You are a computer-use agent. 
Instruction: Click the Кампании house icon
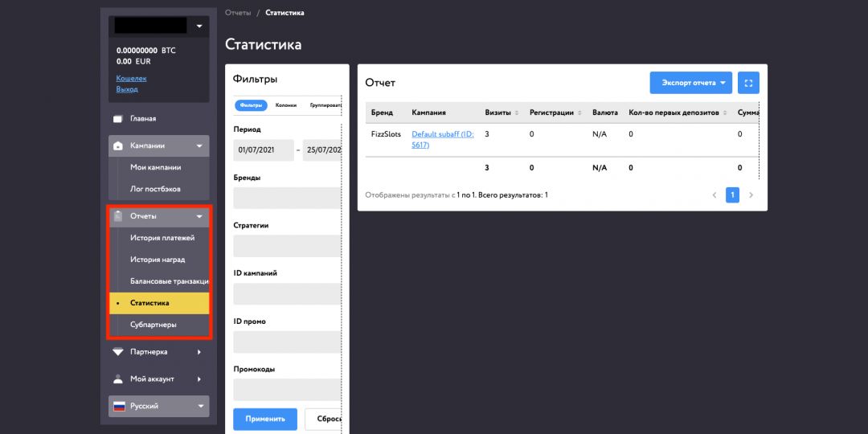click(x=118, y=146)
